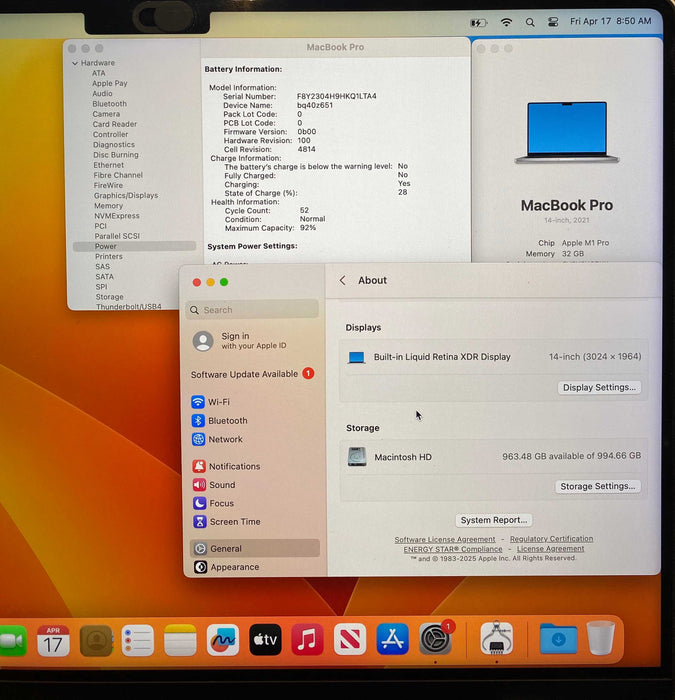
Task: Click the MacBook Pro laptop image
Action: click(567, 133)
